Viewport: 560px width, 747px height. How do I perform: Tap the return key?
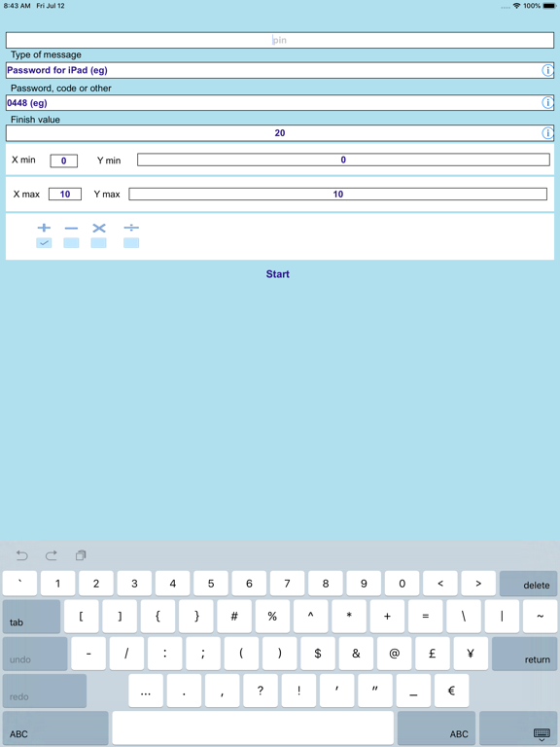524,654
